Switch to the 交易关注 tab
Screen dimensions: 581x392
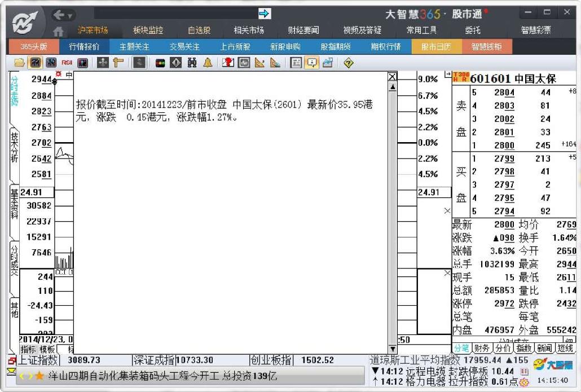tap(184, 47)
